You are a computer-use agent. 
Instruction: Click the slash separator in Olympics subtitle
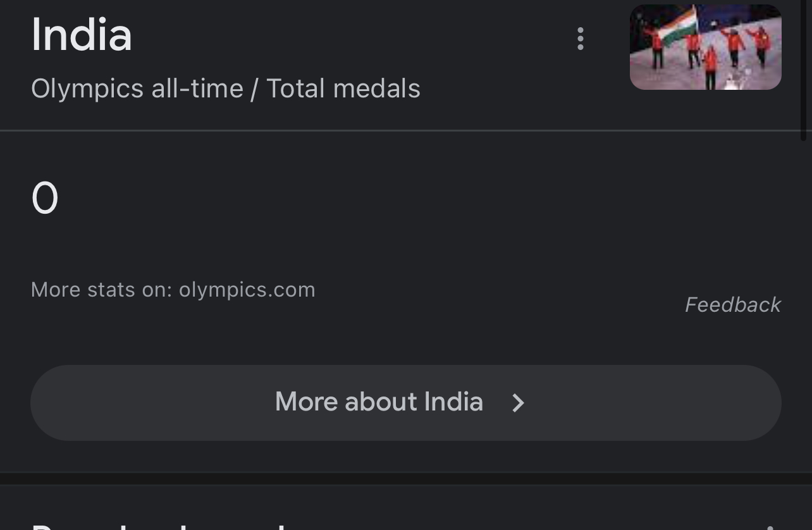pyautogui.click(x=254, y=89)
